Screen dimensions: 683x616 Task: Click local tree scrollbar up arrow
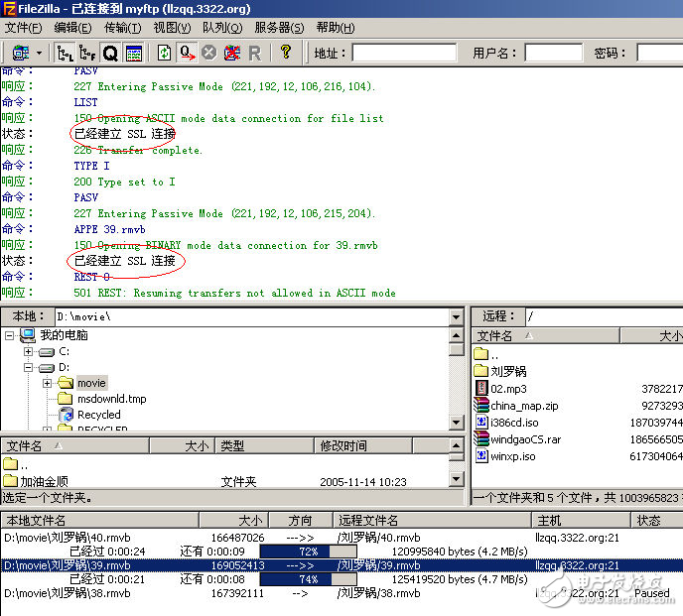(x=456, y=335)
